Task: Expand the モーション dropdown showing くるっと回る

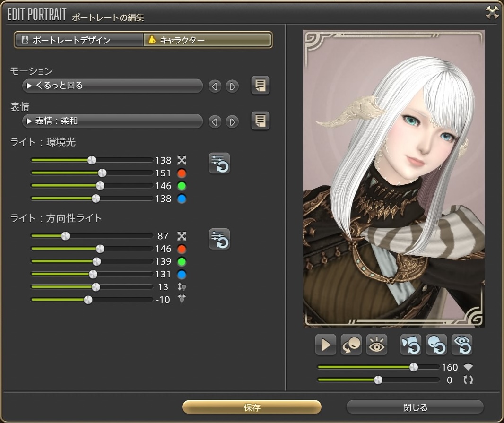Action: coord(112,86)
